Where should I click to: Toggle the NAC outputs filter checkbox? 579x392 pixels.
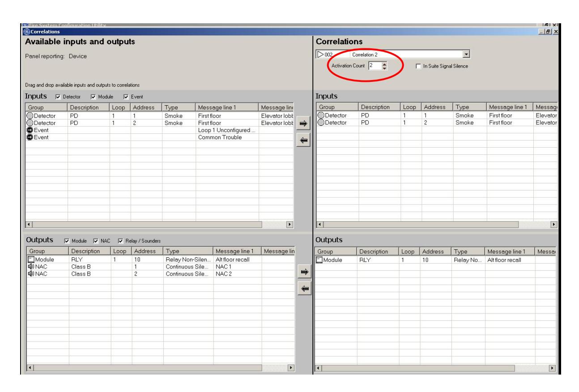coord(96,242)
